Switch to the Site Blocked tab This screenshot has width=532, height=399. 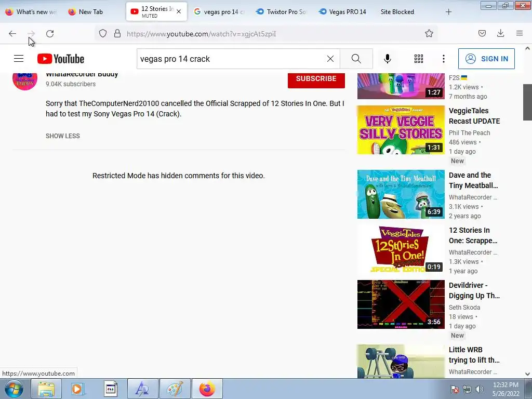[x=397, y=12]
